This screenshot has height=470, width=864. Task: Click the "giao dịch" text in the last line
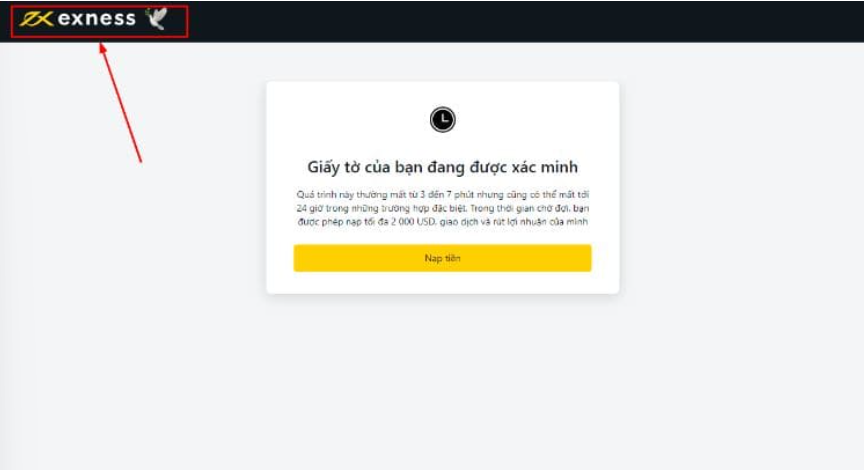(458, 222)
